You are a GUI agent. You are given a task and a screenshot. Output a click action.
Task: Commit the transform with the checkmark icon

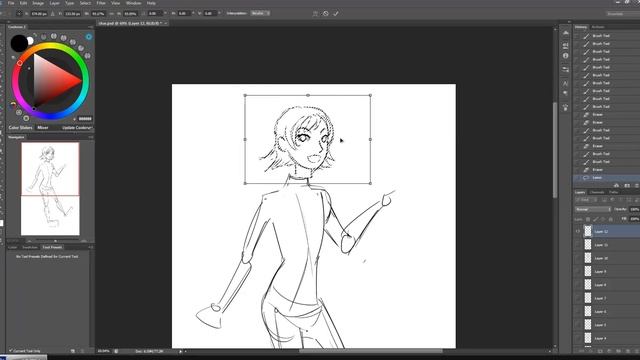[336, 13]
